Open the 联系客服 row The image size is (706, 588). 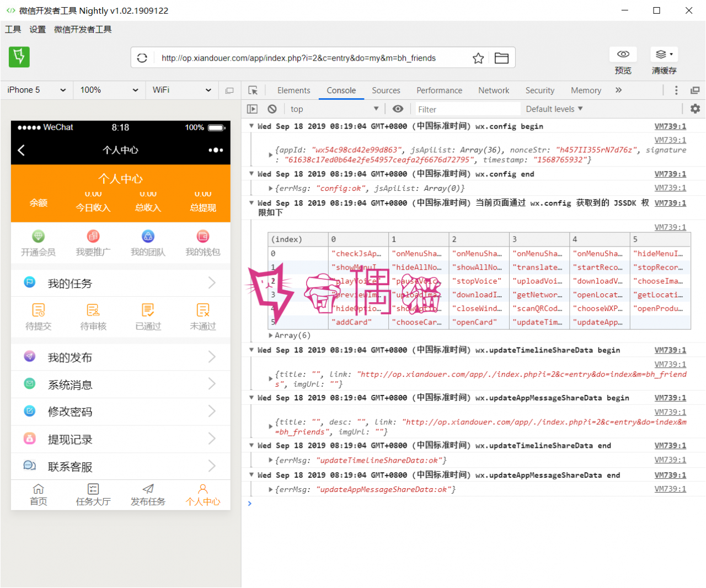(x=120, y=467)
